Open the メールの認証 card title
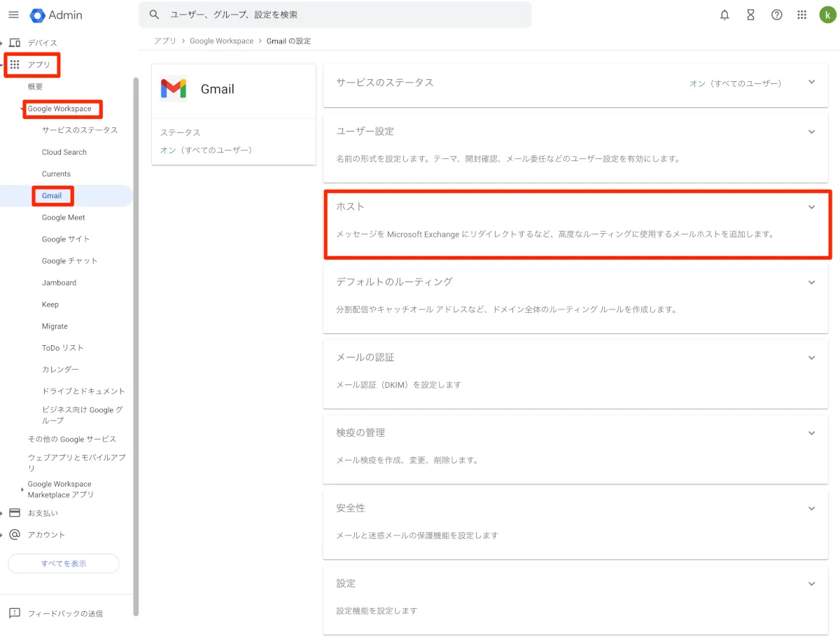Viewport: 840px width, 637px height. [365, 358]
